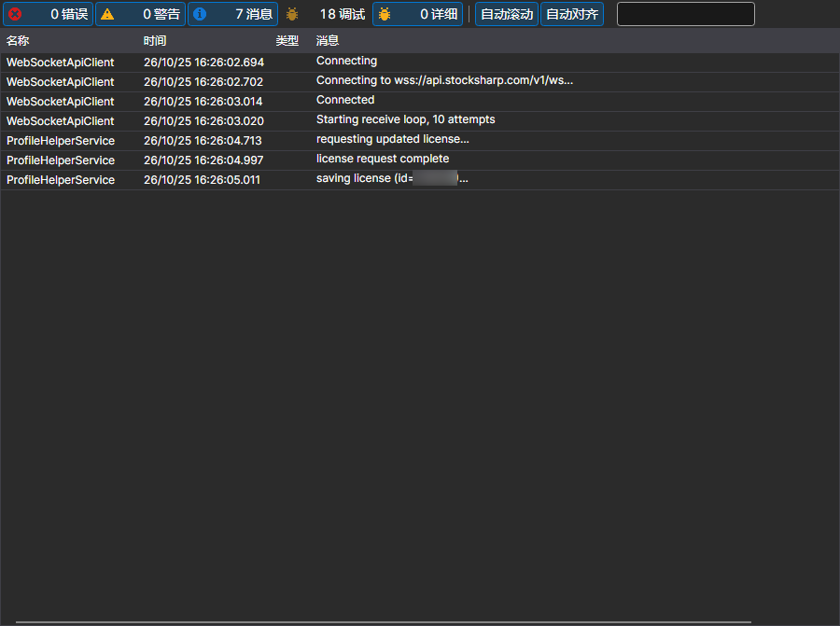Enable the 18 调试 debug filter

point(325,14)
